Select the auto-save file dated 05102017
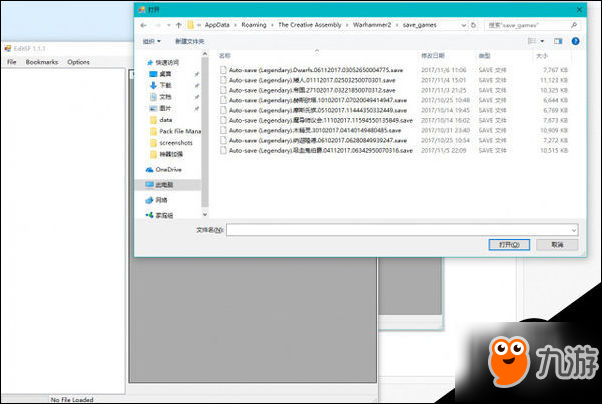The height and width of the screenshot is (404, 602). tap(318, 110)
